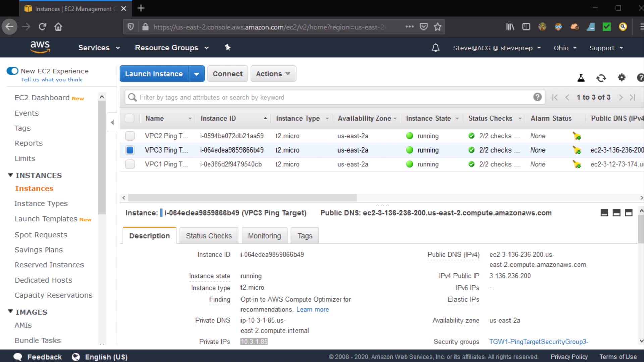Open the settings gear for table columns
Image resolution: width=644 pixels, height=362 pixels.
[621, 78]
